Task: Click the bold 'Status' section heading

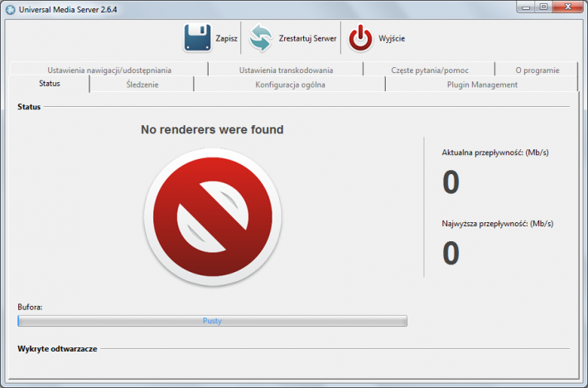Action: [29, 107]
